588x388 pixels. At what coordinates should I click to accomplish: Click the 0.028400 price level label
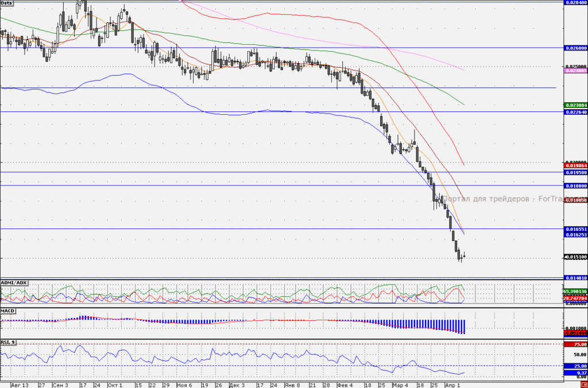(576, 2)
